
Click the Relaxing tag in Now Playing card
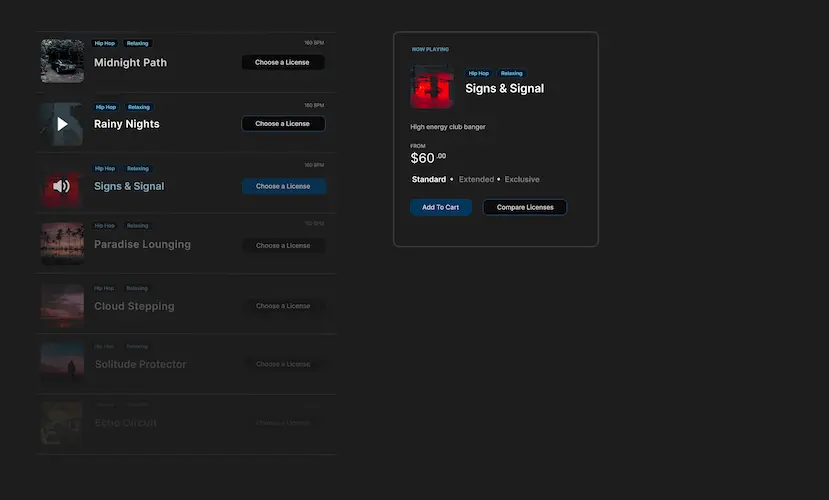(x=512, y=73)
